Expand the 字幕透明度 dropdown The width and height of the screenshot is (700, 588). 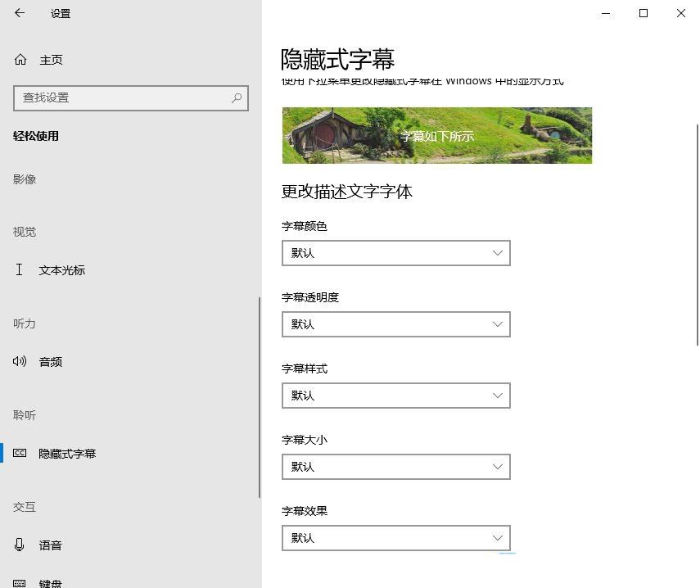pyautogui.click(x=395, y=324)
